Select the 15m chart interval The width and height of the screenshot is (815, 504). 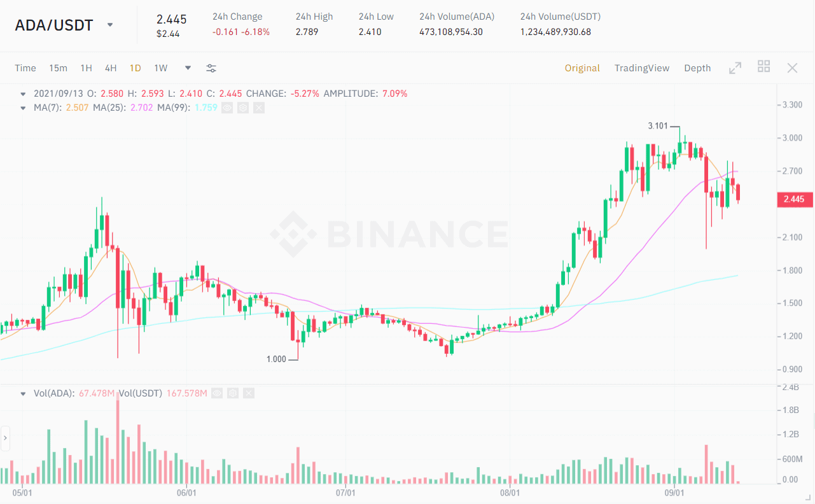click(x=58, y=68)
